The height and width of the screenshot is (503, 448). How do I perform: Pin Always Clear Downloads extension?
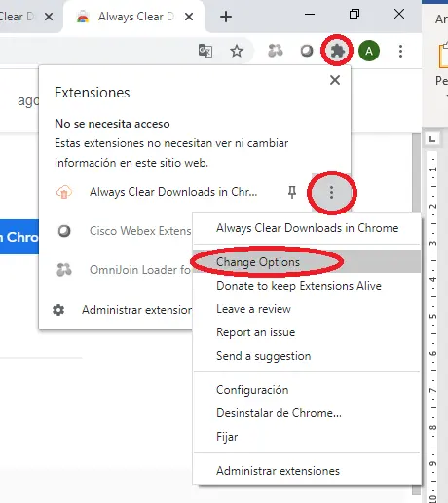[292, 192]
